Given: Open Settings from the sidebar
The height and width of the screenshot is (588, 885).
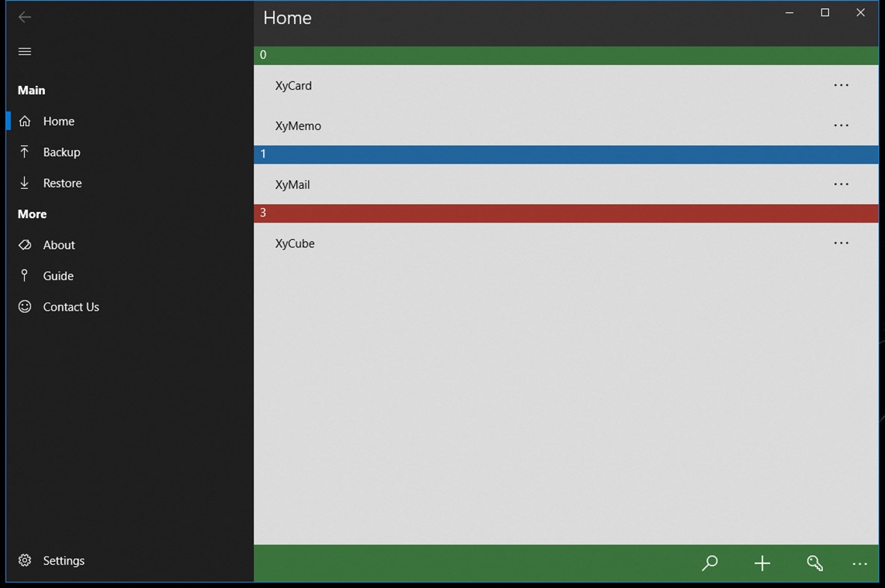Looking at the screenshot, I should tap(130, 560).
